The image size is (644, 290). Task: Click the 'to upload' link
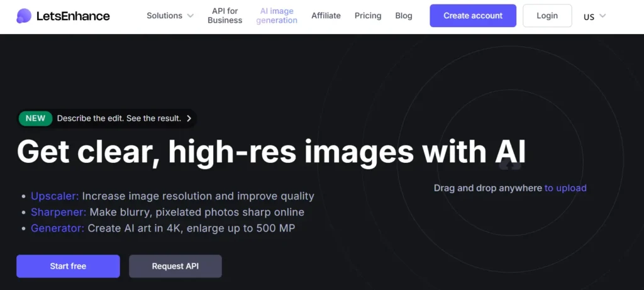click(565, 188)
